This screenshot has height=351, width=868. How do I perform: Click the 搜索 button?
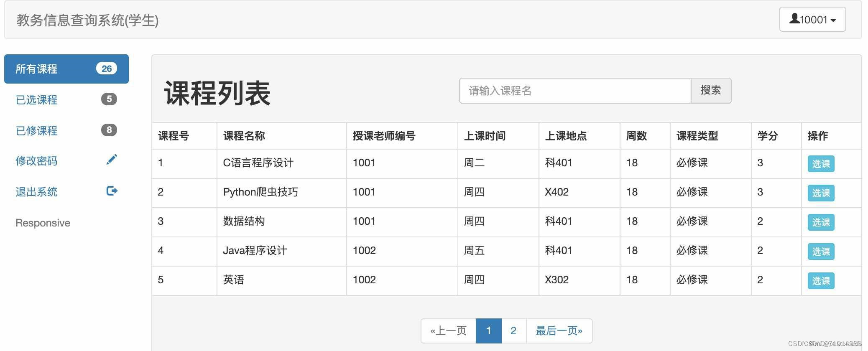click(711, 91)
